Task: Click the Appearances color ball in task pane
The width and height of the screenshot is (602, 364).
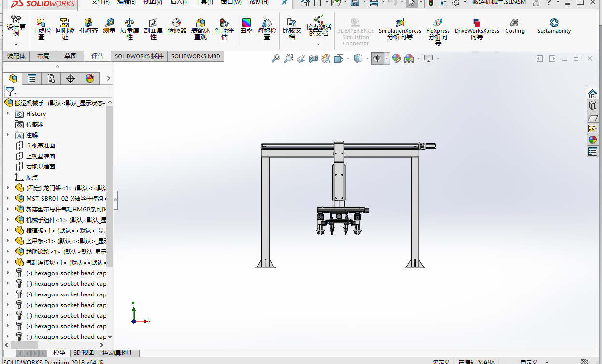Action: [x=593, y=140]
